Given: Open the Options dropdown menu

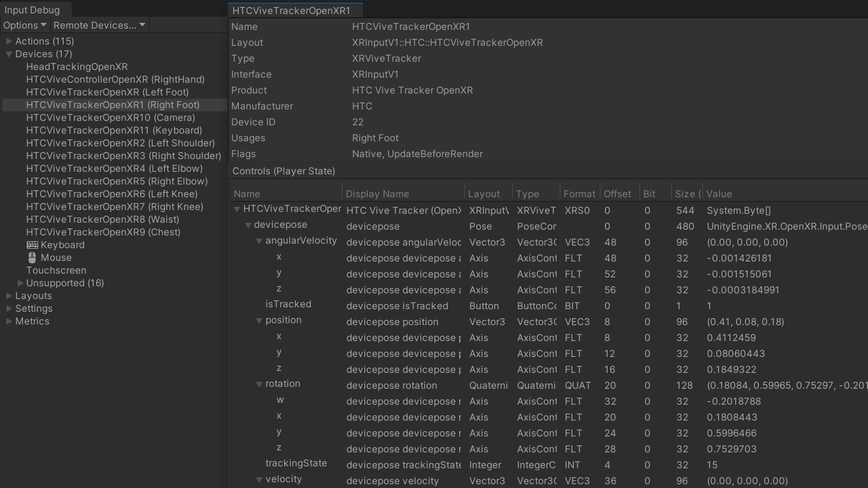Looking at the screenshot, I should click(x=25, y=25).
